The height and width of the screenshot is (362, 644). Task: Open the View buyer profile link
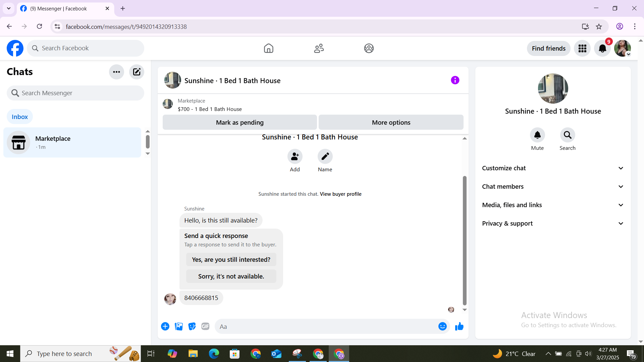340,194
